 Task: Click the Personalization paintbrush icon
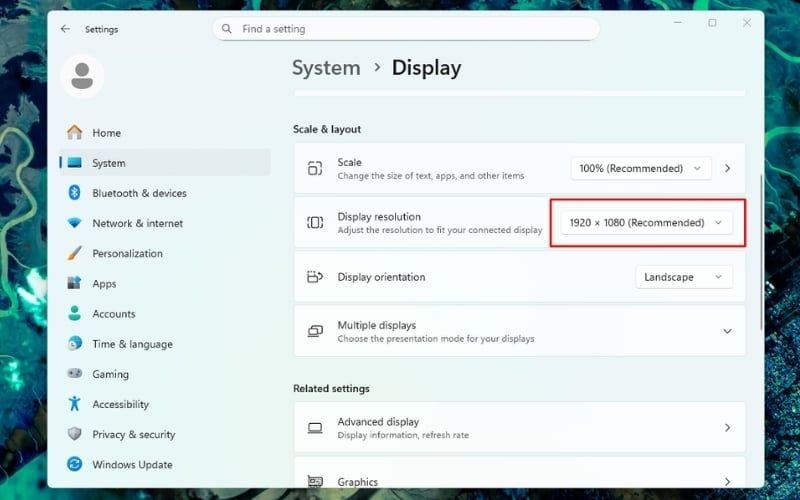pos(74,254)
